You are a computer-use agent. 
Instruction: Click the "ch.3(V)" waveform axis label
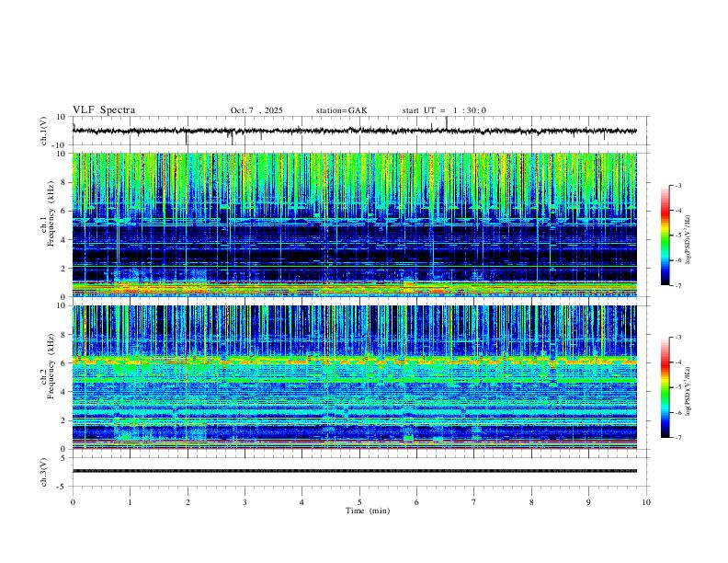click(x=44, y=472)
